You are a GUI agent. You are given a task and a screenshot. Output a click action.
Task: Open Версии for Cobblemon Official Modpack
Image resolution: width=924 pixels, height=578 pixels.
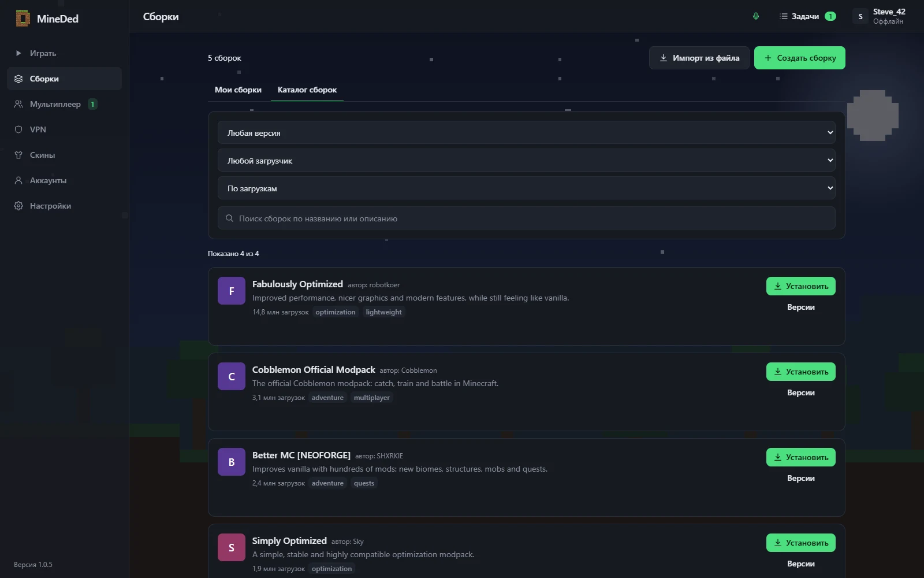click(x=801, y=392)
